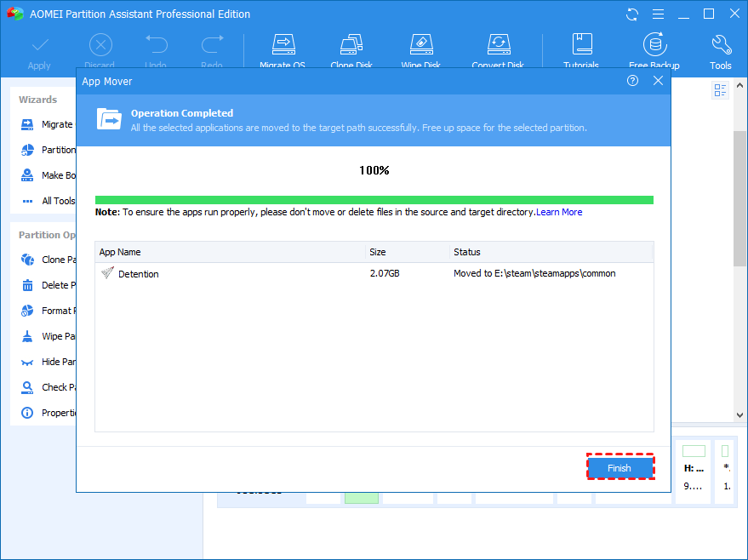Open App Mover help icon
This screenshot has height=560, width=748.
632,81
